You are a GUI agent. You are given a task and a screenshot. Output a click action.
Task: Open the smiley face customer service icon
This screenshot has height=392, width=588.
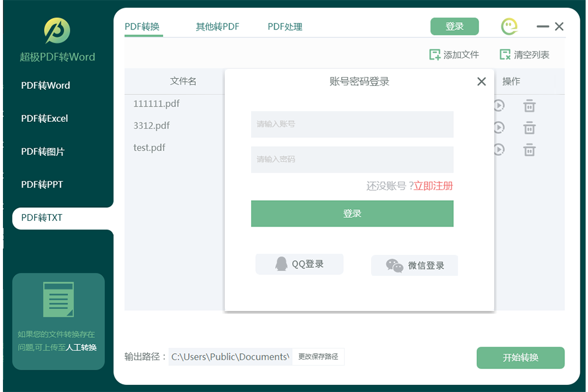coord(509,26)
